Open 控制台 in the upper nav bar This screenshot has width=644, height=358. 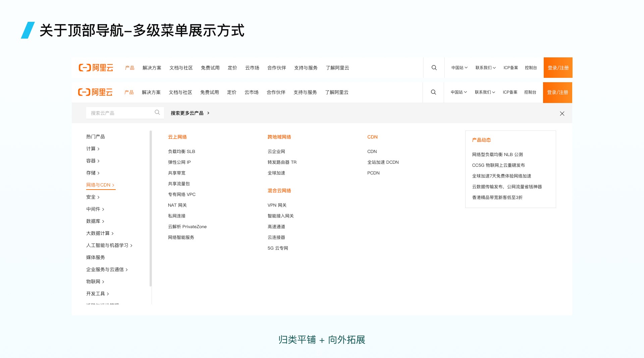[x=531, y=68]
